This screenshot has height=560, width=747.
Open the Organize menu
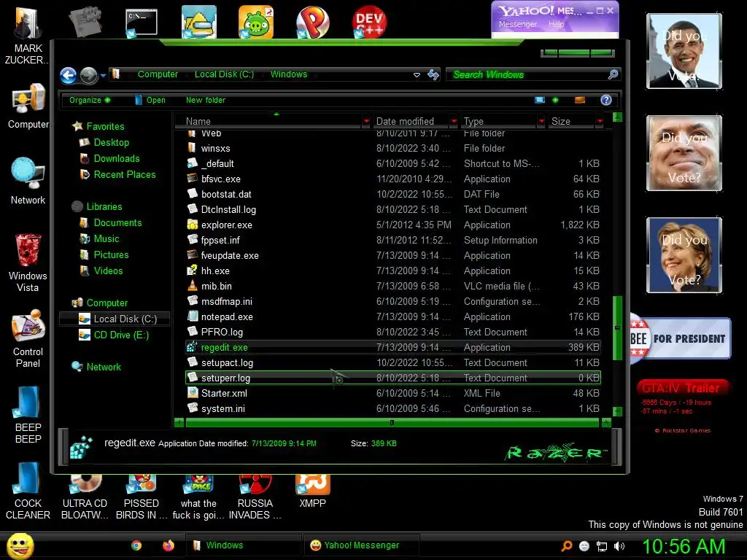point(90,100)
